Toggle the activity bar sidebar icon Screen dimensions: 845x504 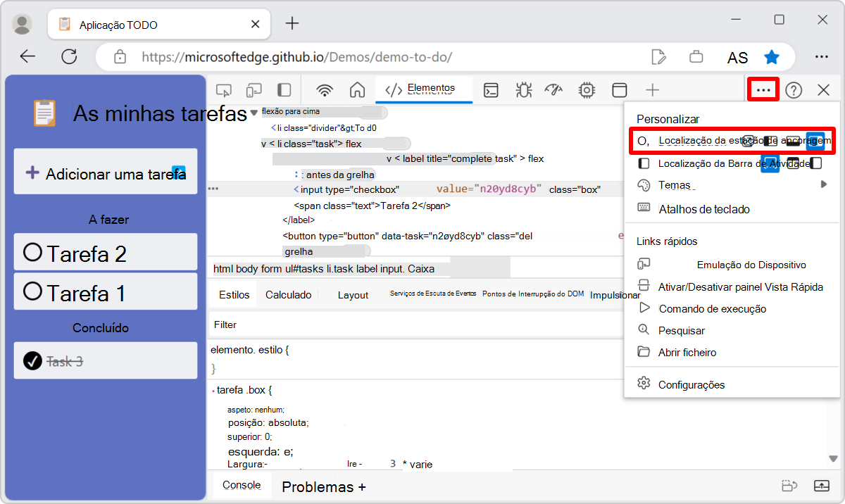coord(284,90)
